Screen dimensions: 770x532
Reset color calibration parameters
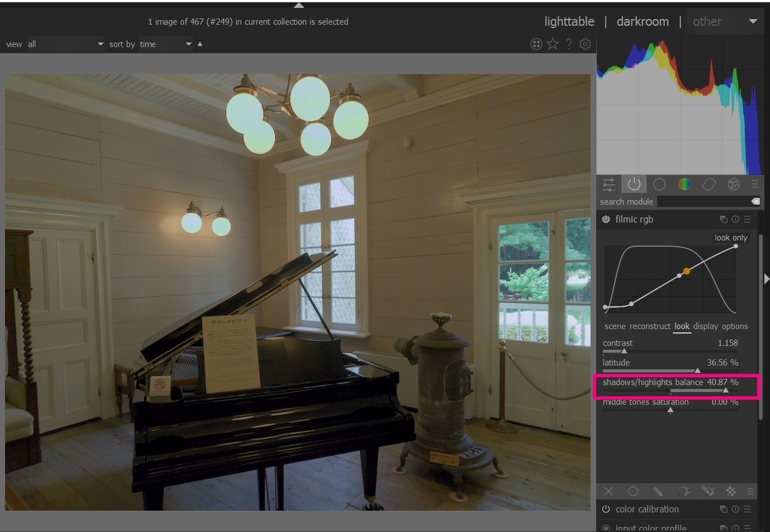[x=735, y=509]
